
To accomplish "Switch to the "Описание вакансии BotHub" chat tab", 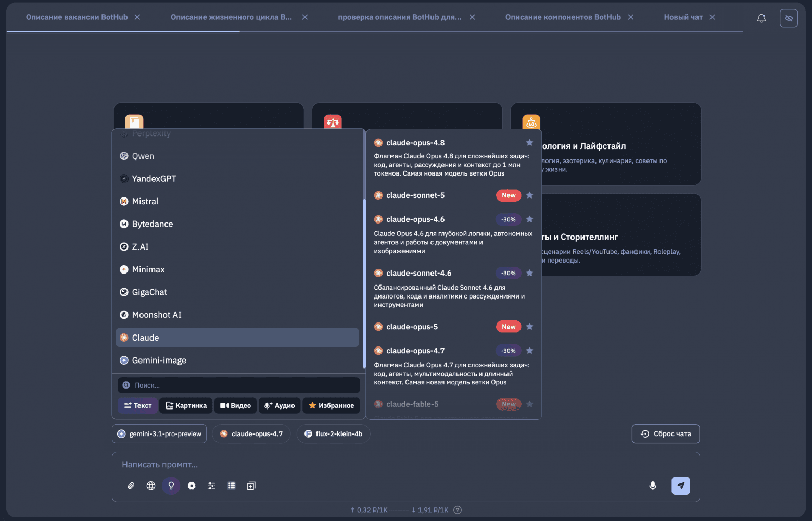I will pos(77,17).
